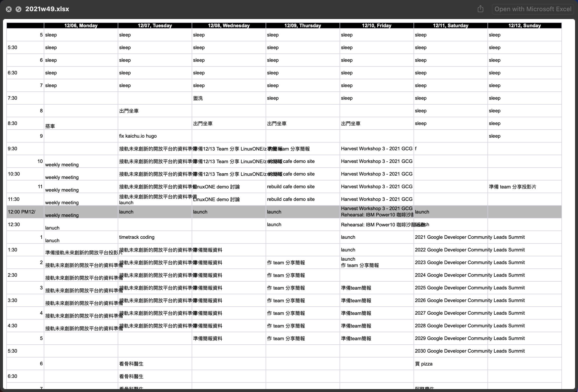Screen dimensions: 578x392
Task: Select the '買 pizza' cell on Saturday
Action: click(424, 364)
